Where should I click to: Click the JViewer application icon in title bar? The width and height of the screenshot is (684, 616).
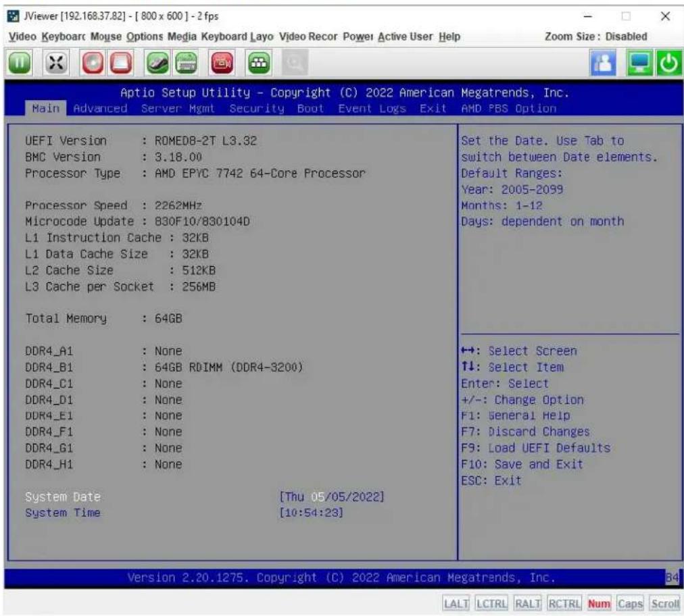click(14, 16)
